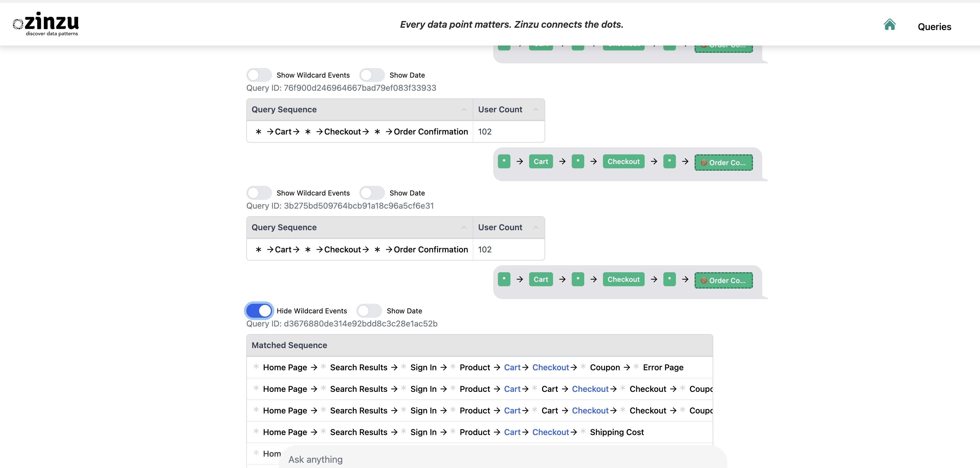Viewport: 980px width, 468px height.
Task: Click the Matched Sequence column header
Action: [289, 345]
